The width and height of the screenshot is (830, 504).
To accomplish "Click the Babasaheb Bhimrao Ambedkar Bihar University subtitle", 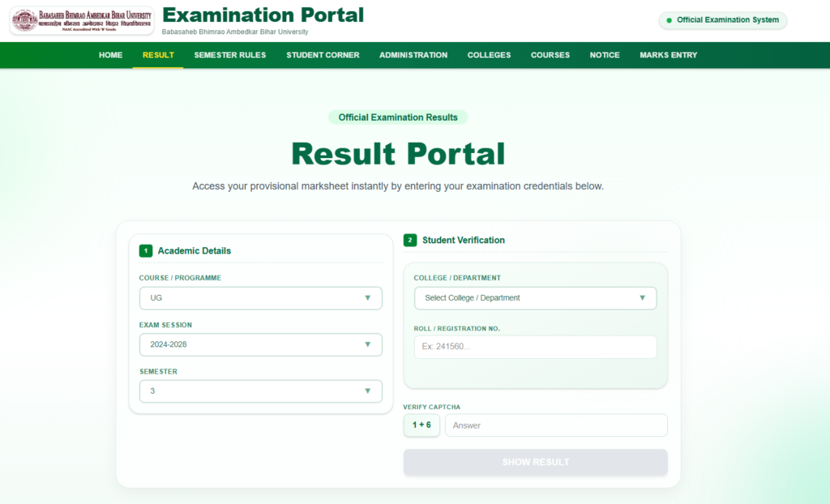I will coord(235,32).
